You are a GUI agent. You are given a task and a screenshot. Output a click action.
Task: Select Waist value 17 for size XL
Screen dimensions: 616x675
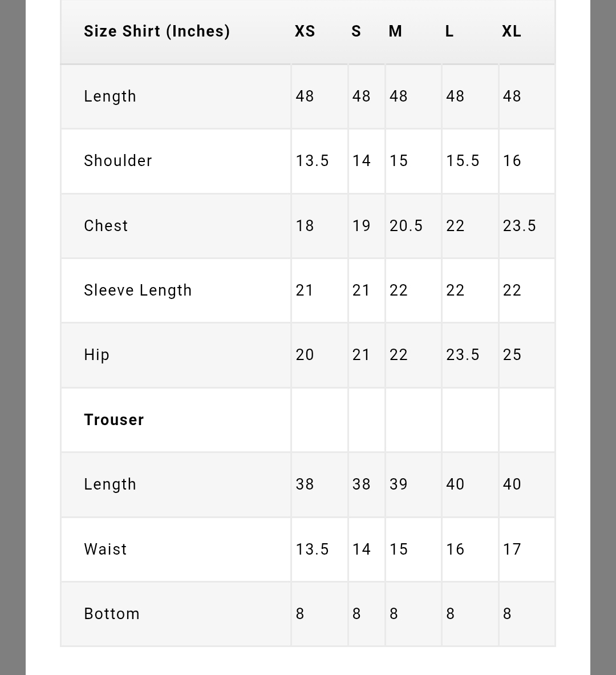(512, 549)
